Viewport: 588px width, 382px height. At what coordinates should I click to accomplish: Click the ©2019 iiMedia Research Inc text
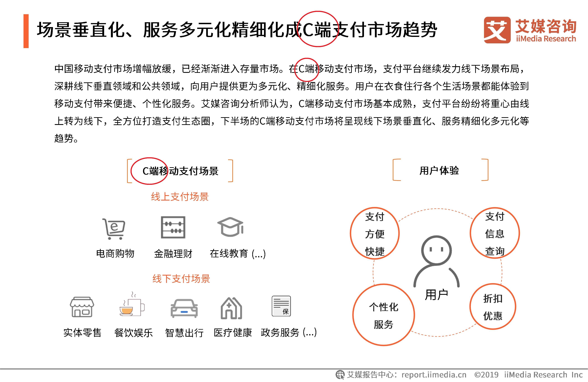click(x=528, y=375)
